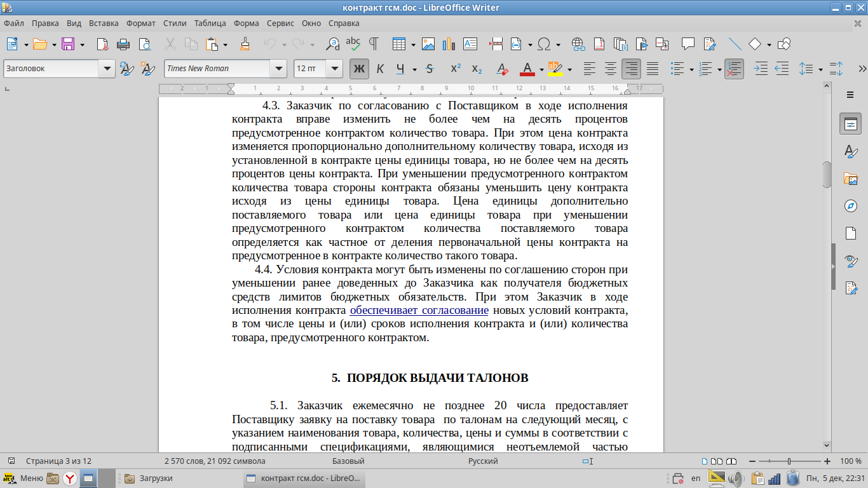Open sidebar Properties panel
The image size is (868, 488).
(x=850, y=124)
